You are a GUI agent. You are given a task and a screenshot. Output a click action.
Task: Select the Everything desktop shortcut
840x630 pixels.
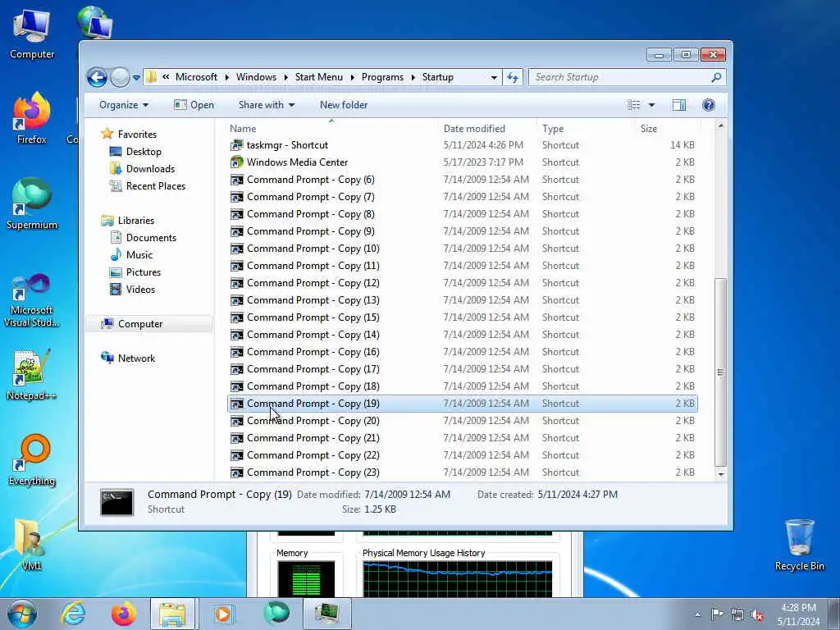(32, 460)
